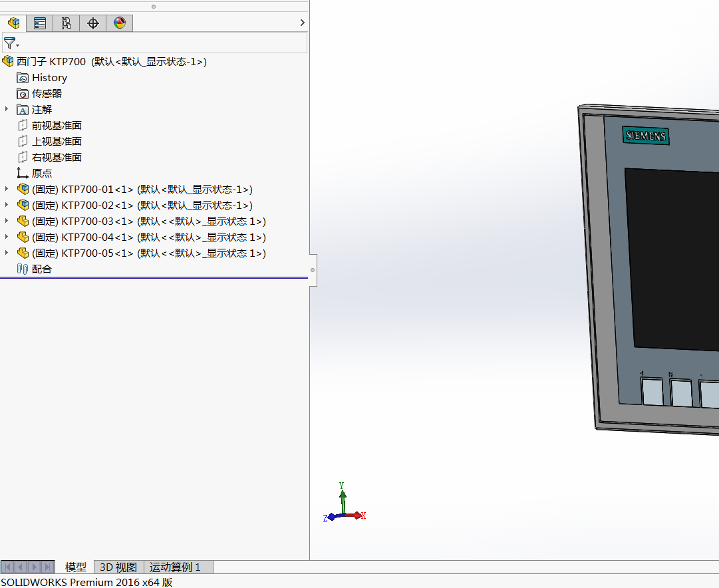This screenshot has height=588, width=719.
Task: Select the 原点 origin item
Action: click(x=42, y=174)
